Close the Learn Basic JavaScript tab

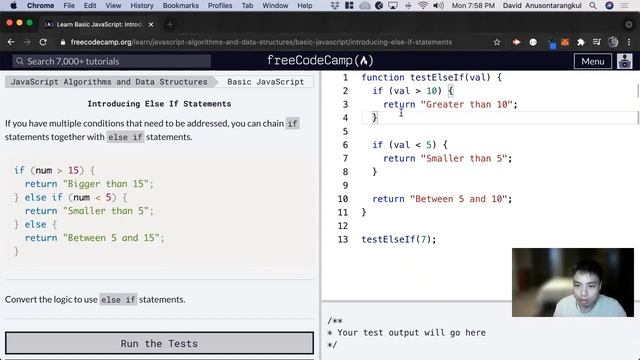coord(151,24)
